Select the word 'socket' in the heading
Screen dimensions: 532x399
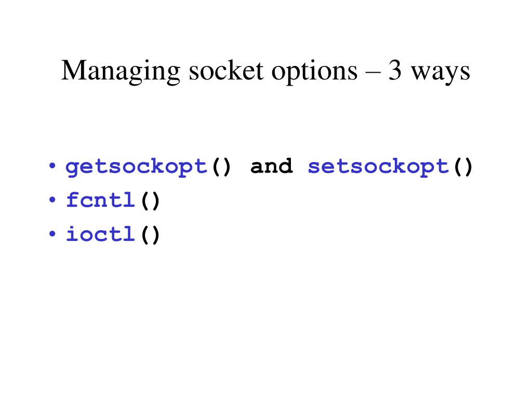[227, 70]
